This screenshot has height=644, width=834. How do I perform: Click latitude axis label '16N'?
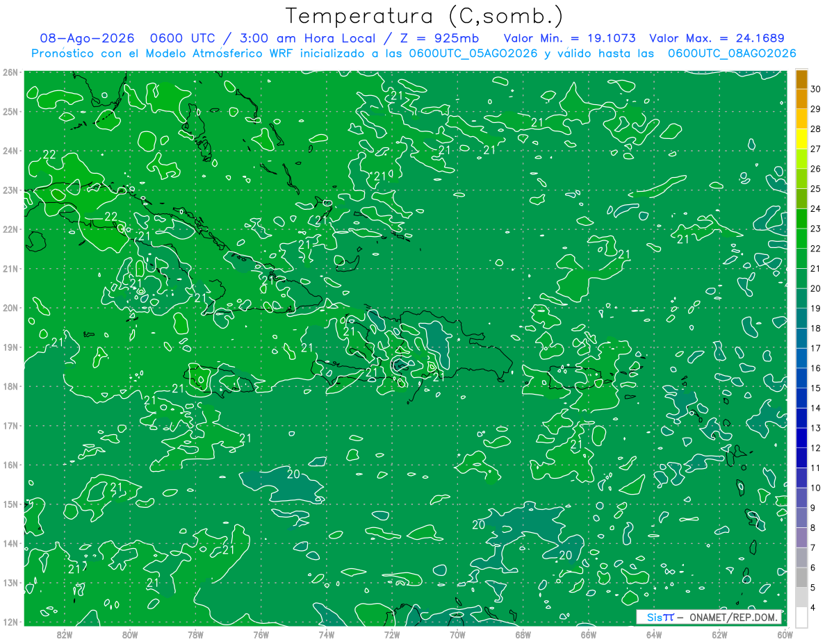coord(11,465)
